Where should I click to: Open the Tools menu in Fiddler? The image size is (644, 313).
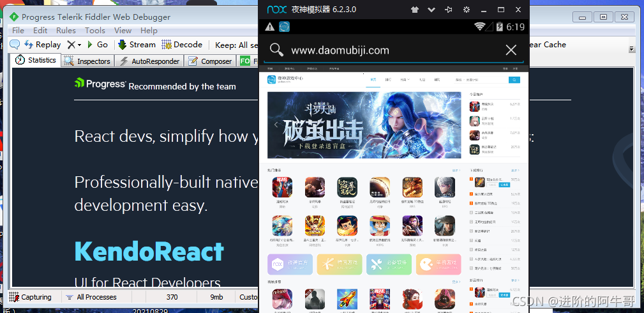tap(95, 31)
